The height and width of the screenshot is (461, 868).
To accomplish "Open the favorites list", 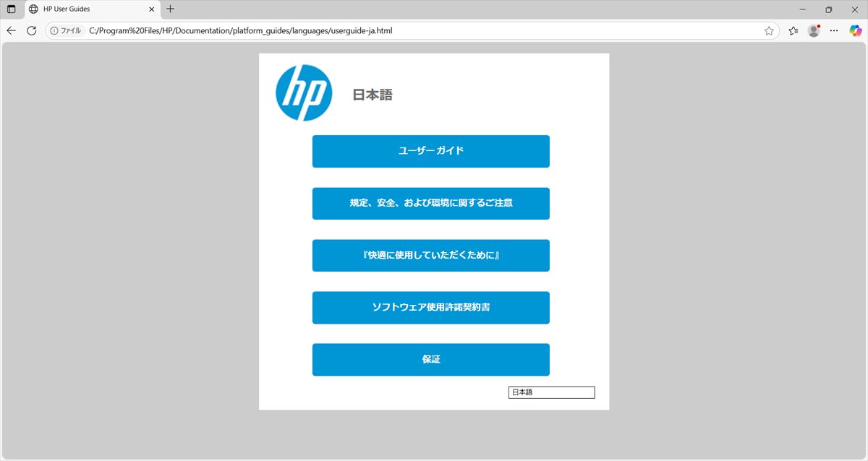I will pos(793,31).
